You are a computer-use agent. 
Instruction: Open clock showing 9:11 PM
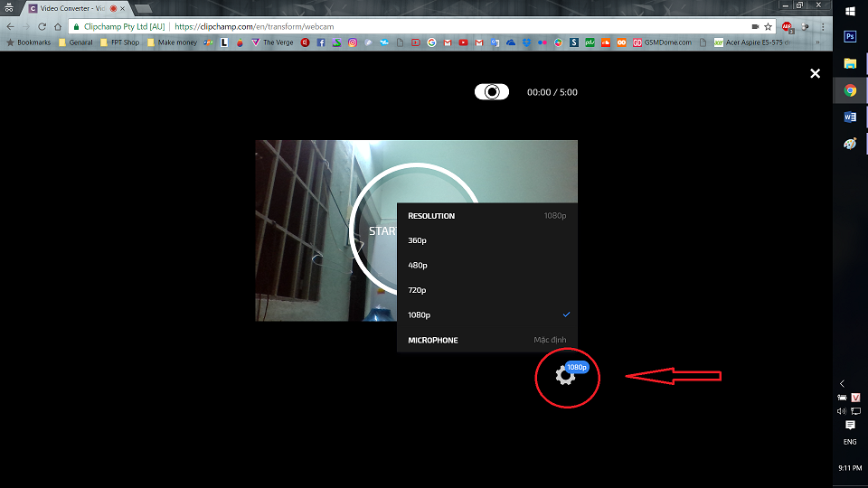tap(850, 467)
